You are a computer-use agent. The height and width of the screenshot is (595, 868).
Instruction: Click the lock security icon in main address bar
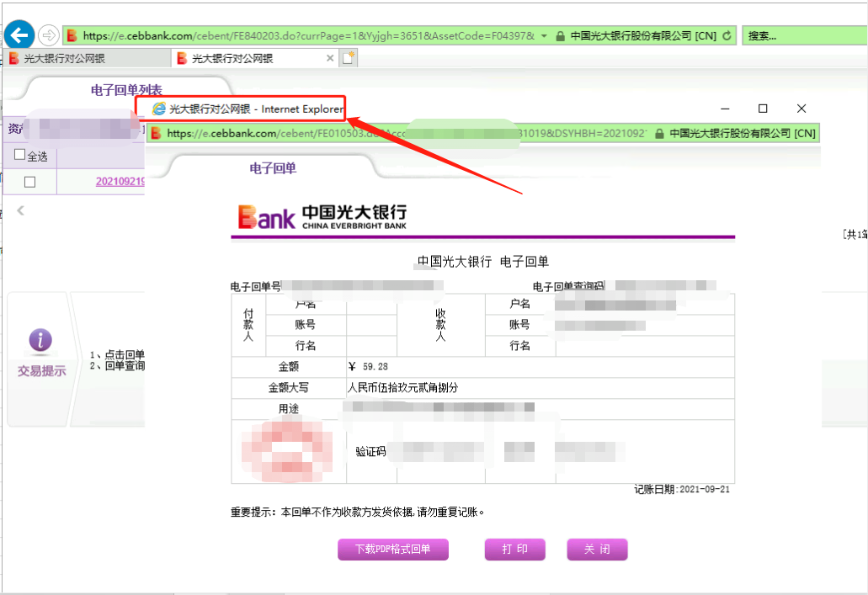559,35
